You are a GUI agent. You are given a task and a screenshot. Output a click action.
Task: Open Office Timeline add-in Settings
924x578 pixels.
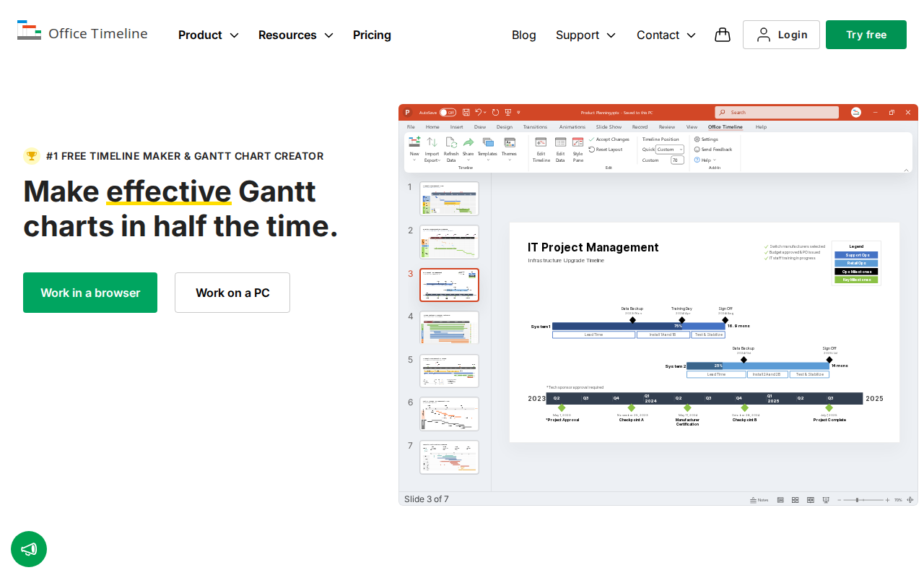(706, 139)
